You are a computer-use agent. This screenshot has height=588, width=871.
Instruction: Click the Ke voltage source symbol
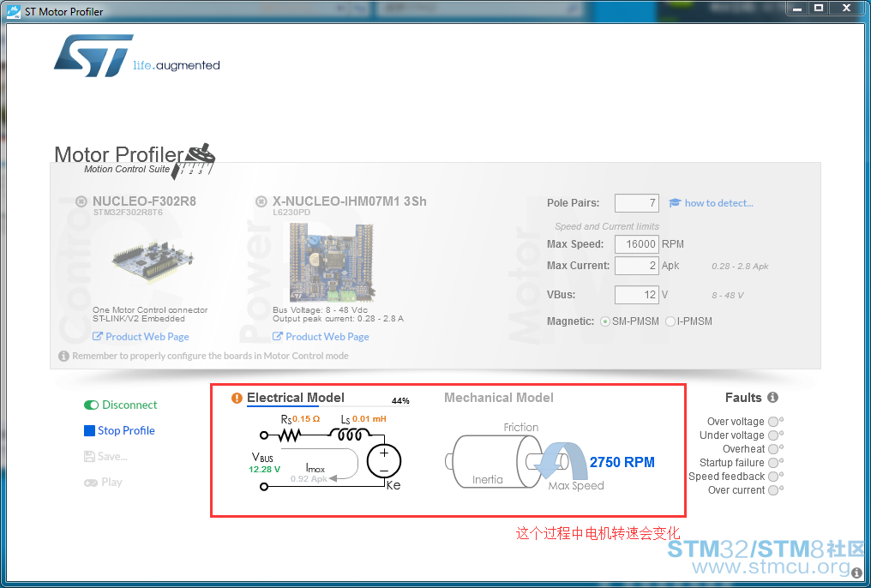pyautogui.click(x=384, y=461)
